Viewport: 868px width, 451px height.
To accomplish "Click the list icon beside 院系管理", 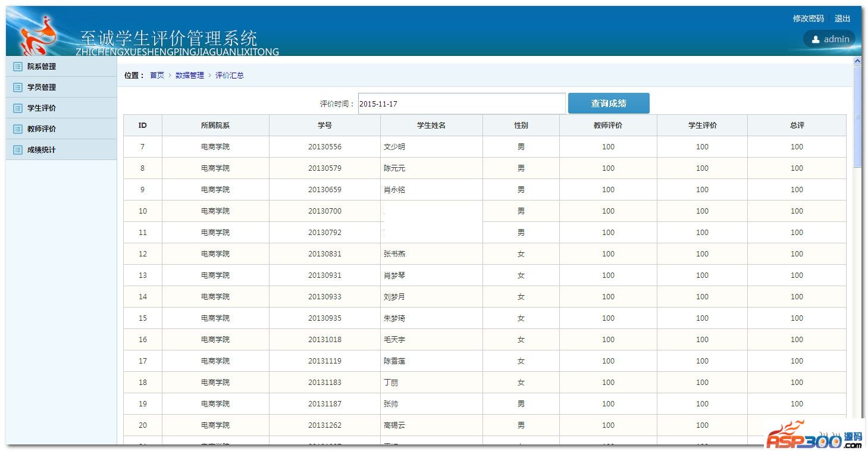I will click(18, 67).
